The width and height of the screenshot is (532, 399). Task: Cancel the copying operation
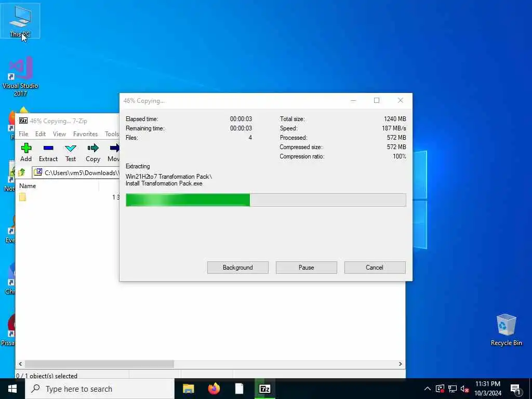pos(375,268)
